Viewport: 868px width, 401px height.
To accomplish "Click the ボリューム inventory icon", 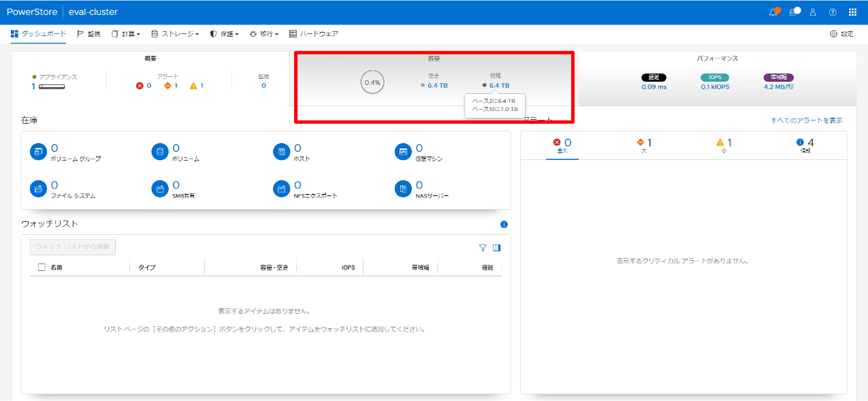I will tap(159, 152).
